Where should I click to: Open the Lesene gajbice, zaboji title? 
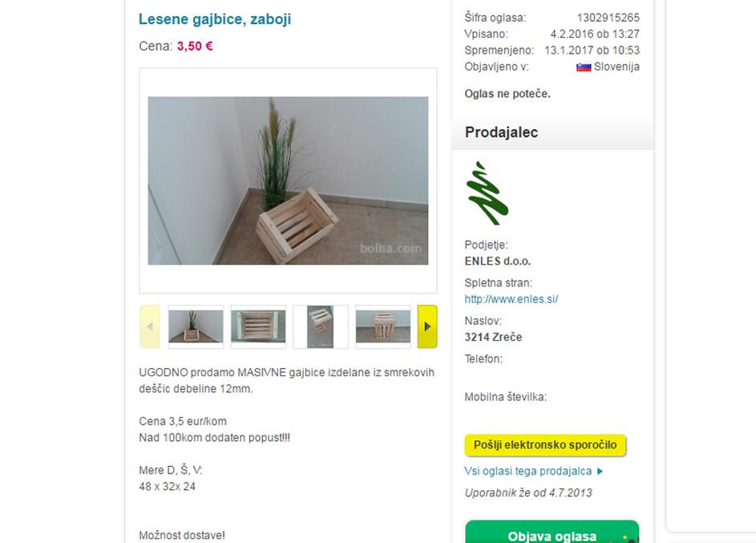coord(215,19)
